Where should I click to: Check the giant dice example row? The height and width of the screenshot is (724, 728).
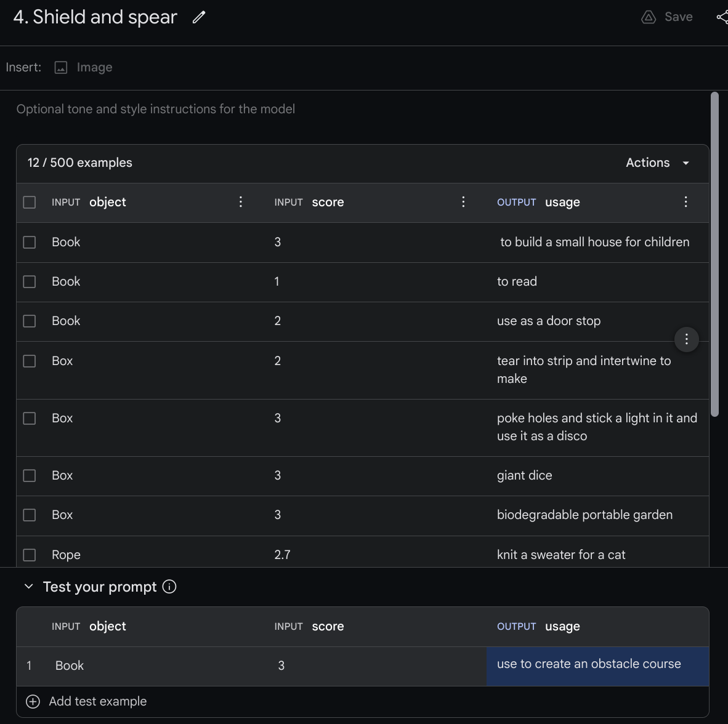click(30, 475)
